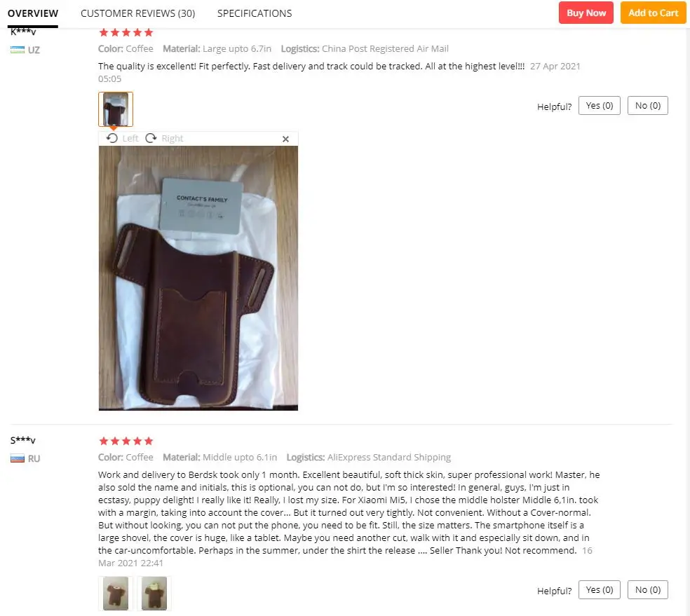Switch to Customer Reviews (30) tab

click(137, 13)
